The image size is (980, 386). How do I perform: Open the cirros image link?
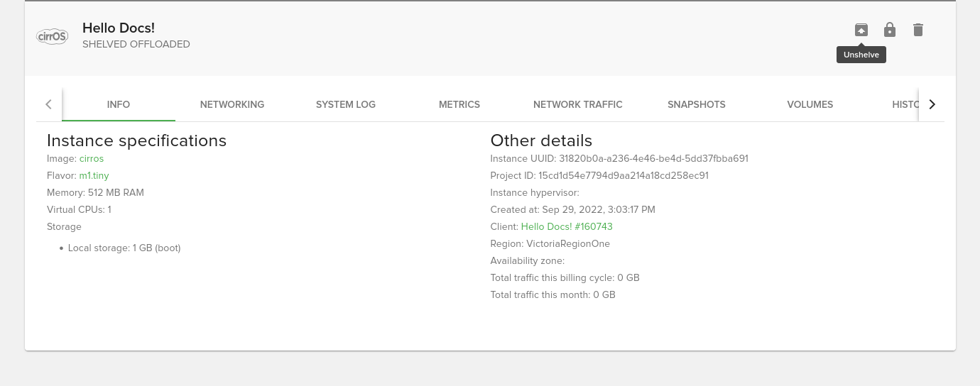[x=92, y=158]
